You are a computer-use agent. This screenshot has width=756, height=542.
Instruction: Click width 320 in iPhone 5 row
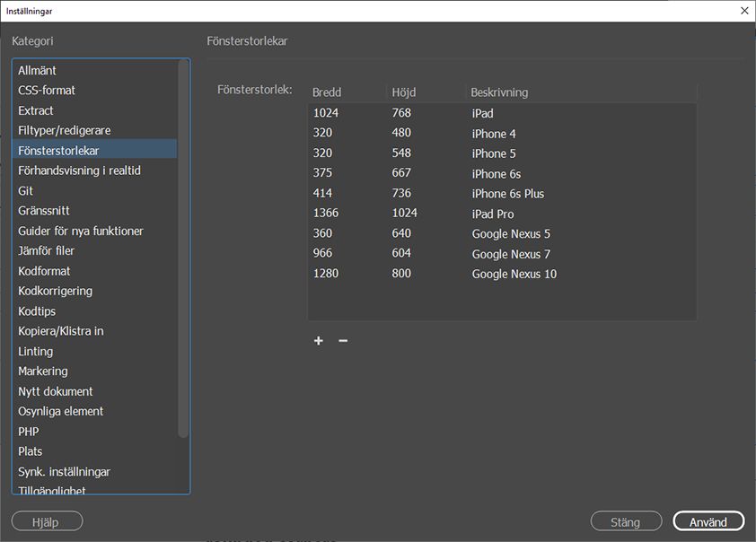(x=322, y=153)
